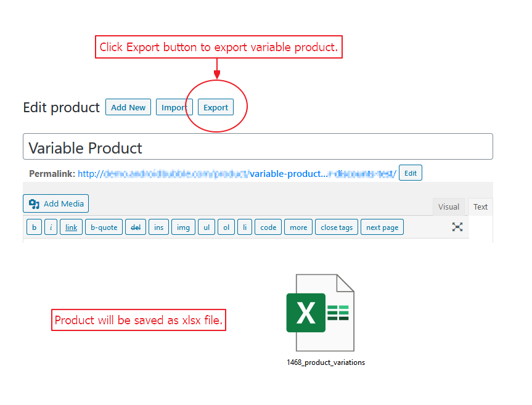Image resolution: width=532 pixels, height=405 pixels.
Task: Switch to the Text editor tab
Action: (x=480, y=207)
